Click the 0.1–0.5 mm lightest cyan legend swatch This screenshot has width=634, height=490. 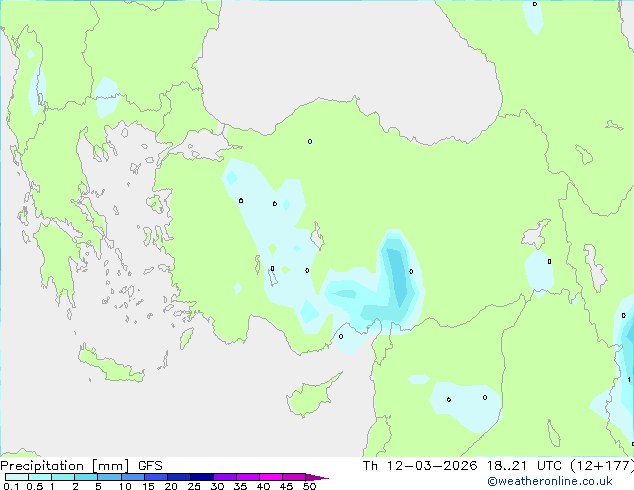tap(17, 477)
